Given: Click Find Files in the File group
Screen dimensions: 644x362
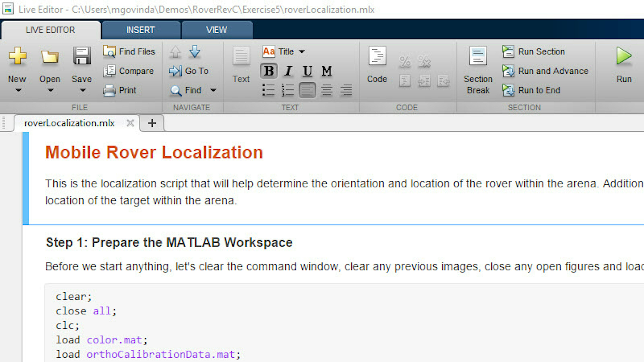Looking at the screenshot, I should pos(129,51).
